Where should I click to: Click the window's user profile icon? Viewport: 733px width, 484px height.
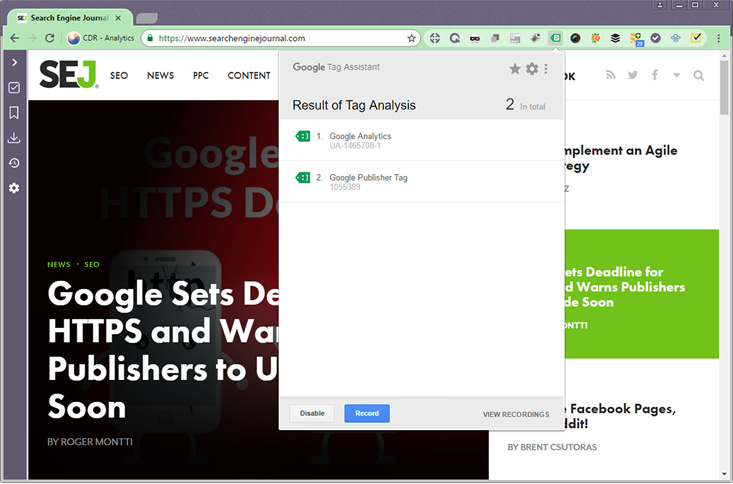(x=660, y=5)
